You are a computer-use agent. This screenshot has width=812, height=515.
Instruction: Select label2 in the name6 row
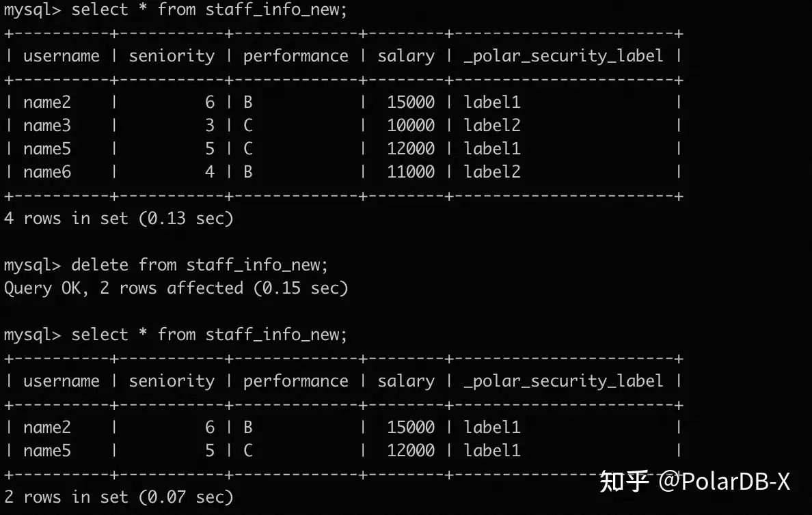tap(492, 172)
